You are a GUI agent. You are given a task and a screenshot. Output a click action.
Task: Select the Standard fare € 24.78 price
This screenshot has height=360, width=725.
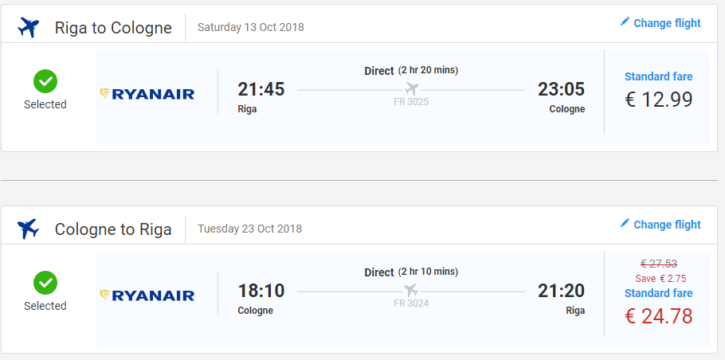[658, 316]
